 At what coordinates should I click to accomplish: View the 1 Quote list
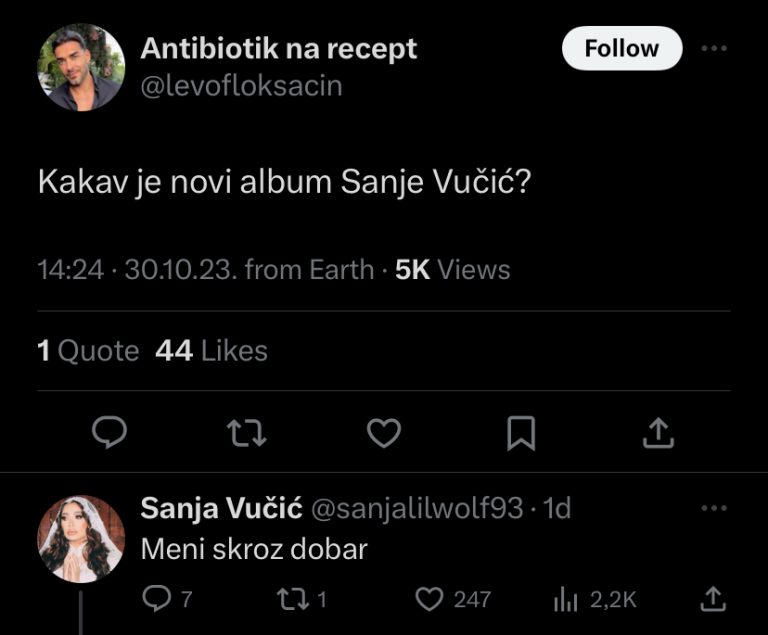pyautogui.click(x=88, y=351)
